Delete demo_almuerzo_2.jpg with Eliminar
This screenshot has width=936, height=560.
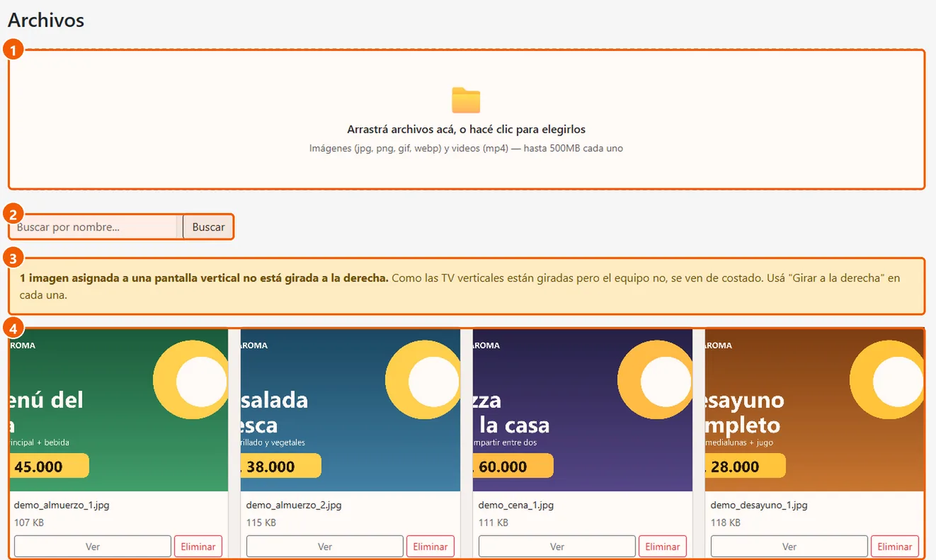(430, 547)
